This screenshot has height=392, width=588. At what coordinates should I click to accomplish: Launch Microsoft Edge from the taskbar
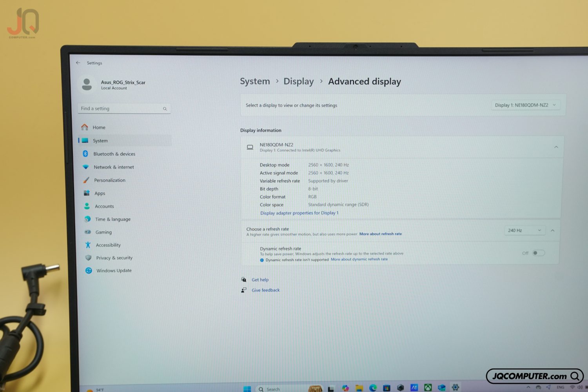click(x=373, y=388)
